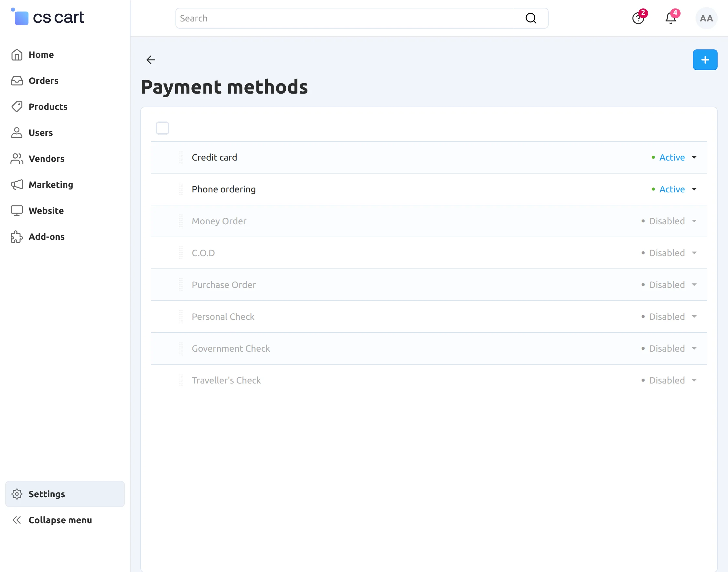728x572 pixels.
Task: Tick the select-all payment methods checkbox
Action: [x=162, y=128]
